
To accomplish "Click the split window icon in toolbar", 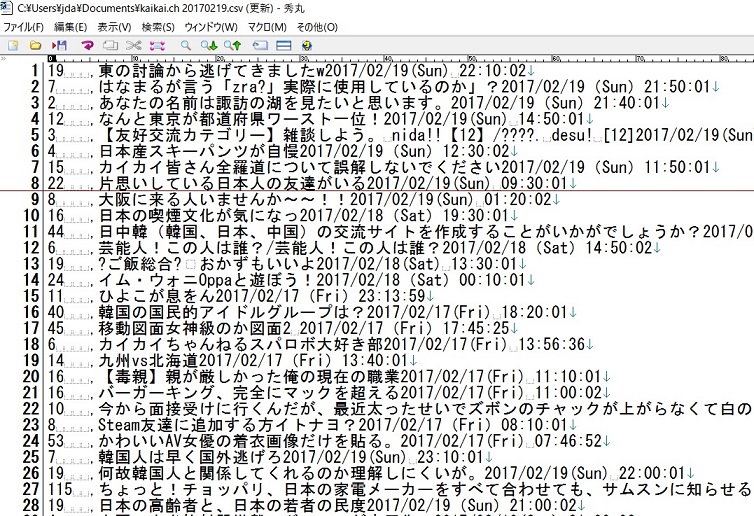I will [283, 46].
